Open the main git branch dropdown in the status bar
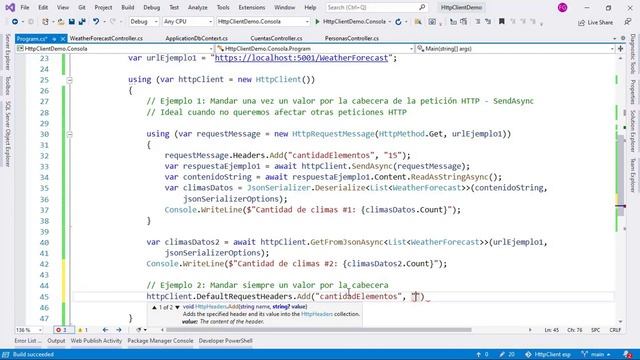The image size is (640, 360). [597, 354]
